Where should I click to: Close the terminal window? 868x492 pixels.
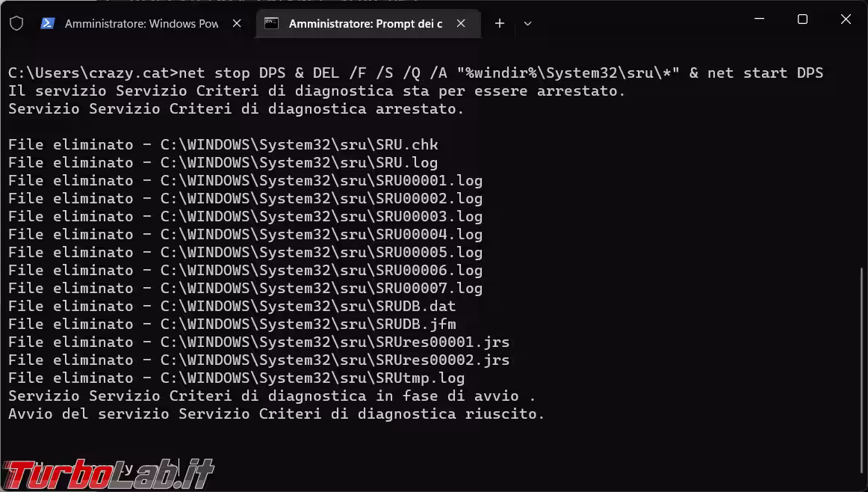[846, 19]
